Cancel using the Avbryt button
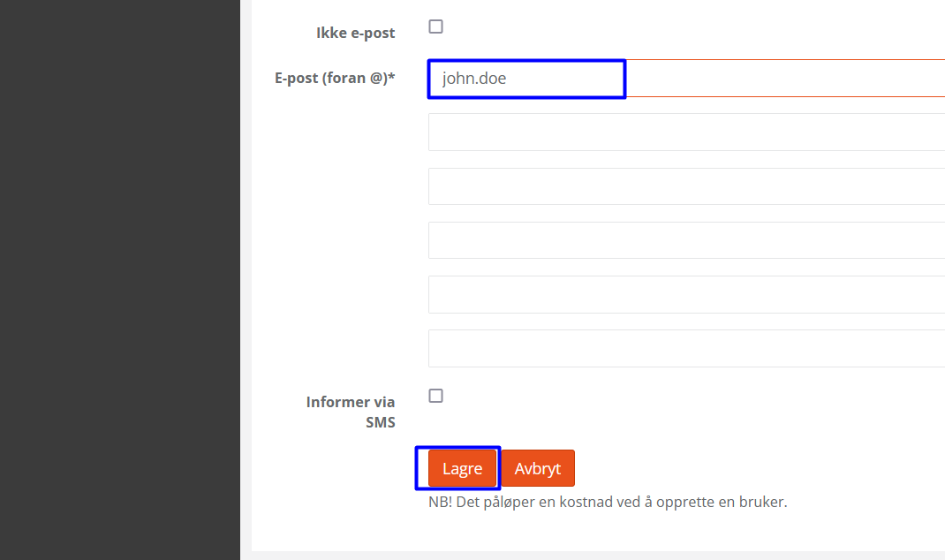Viewport: 945px width, 560px height. coord(538,468)
